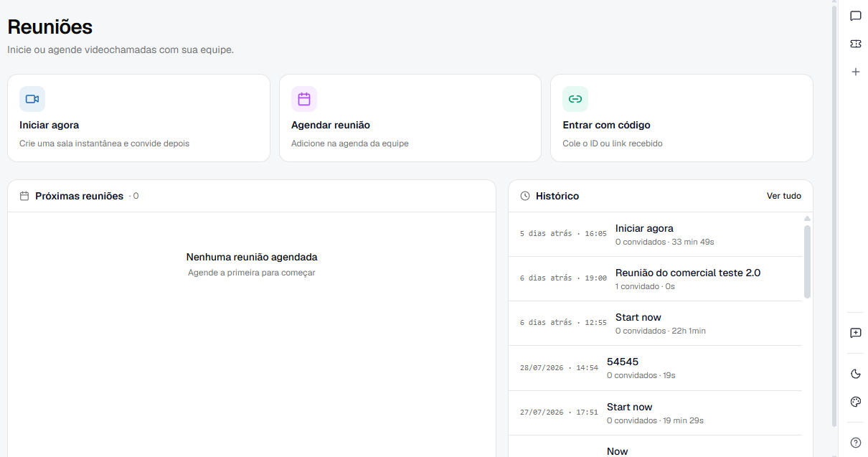
Task: Click 1 convidado · 0s detail
Action: click(645, 286)
